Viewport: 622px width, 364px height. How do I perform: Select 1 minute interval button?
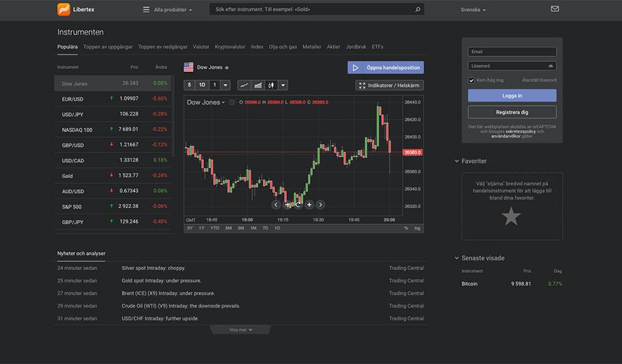click(x=215, y=85)
